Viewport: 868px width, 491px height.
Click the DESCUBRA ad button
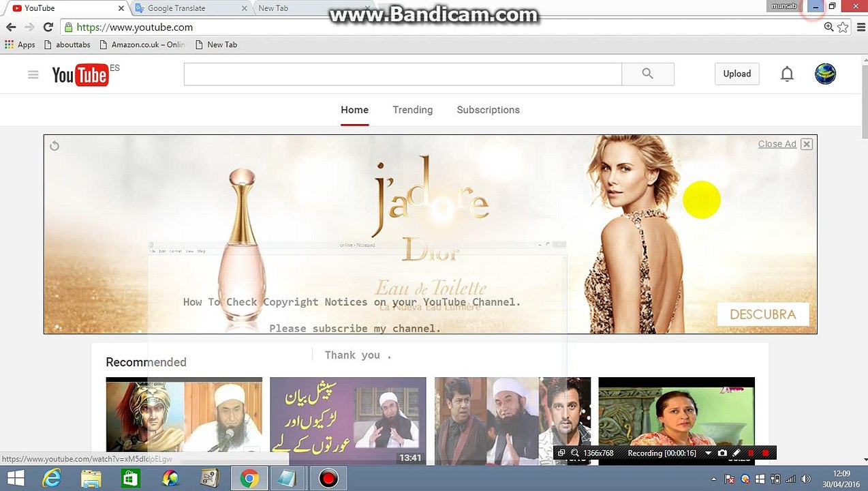762,314
